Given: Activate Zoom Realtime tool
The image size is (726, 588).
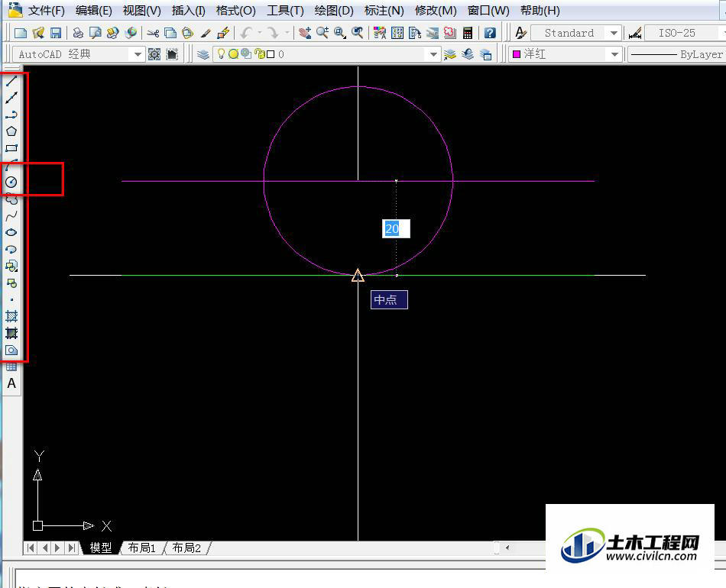Looking at the screenshot, I should tap(322, 33).
